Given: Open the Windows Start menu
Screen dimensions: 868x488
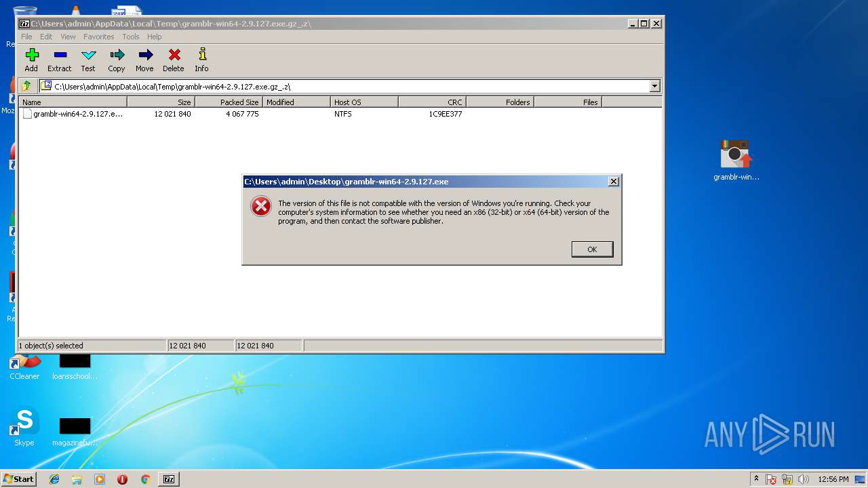Looking at the screenshot, I should (19, 479).
